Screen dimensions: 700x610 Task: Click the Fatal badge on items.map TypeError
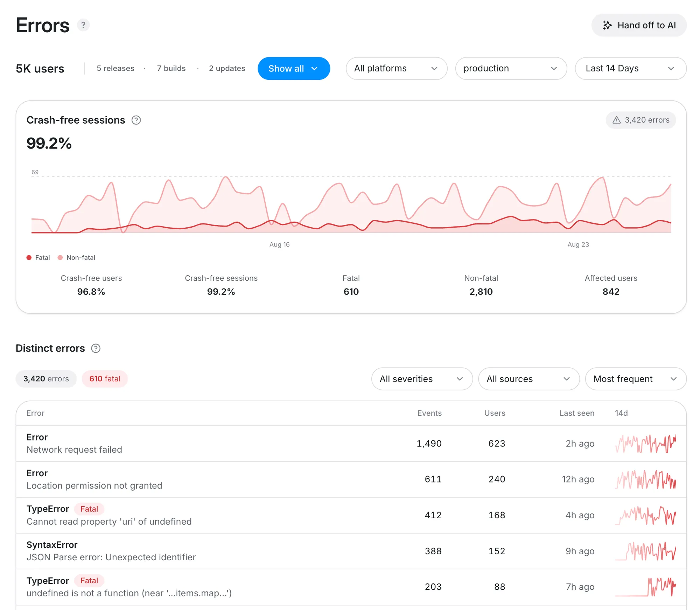pyautogui.click(x=89, y=581)
